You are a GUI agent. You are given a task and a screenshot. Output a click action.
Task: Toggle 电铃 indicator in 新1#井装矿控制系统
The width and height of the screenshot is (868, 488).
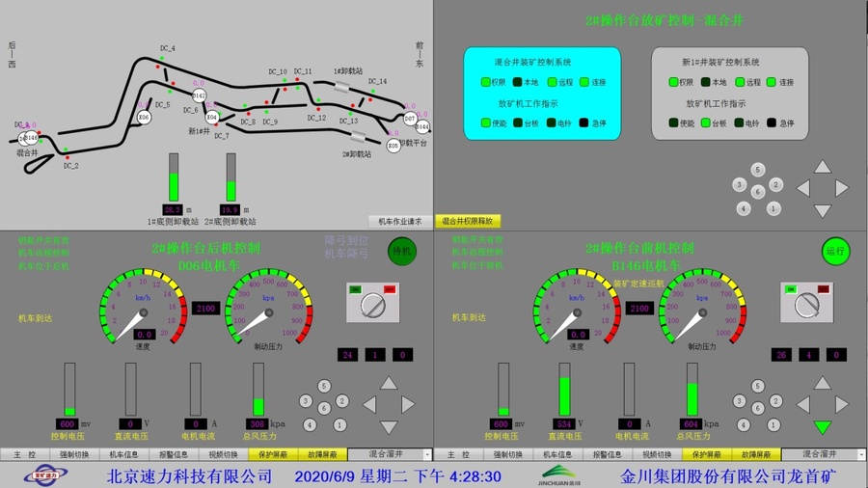click(739, 122)
